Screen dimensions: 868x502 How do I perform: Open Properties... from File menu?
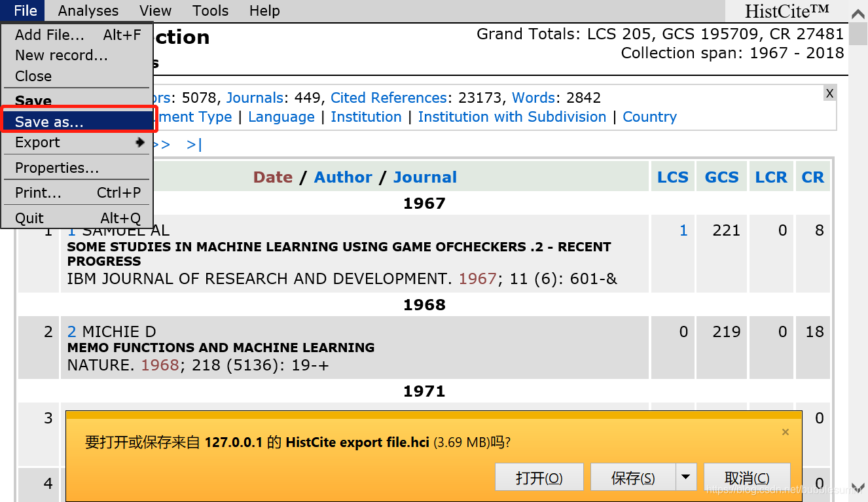pos(77,168)
